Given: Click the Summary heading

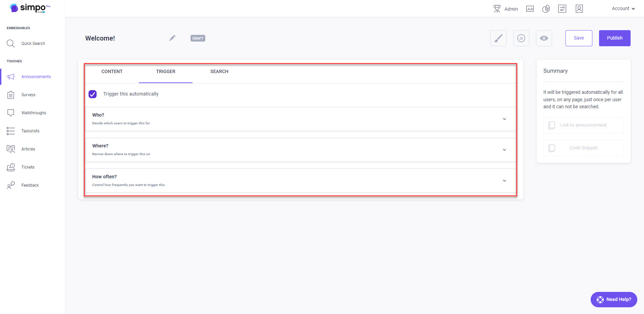Looking at the screenshot, I should tap(555, 71).
